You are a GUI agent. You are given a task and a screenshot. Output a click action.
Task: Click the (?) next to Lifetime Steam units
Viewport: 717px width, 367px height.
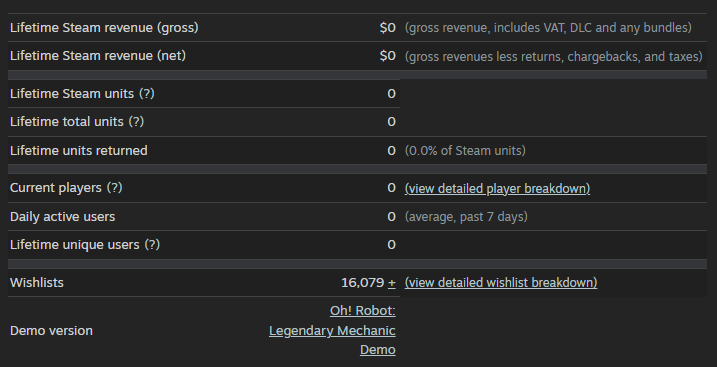(147, 94)
